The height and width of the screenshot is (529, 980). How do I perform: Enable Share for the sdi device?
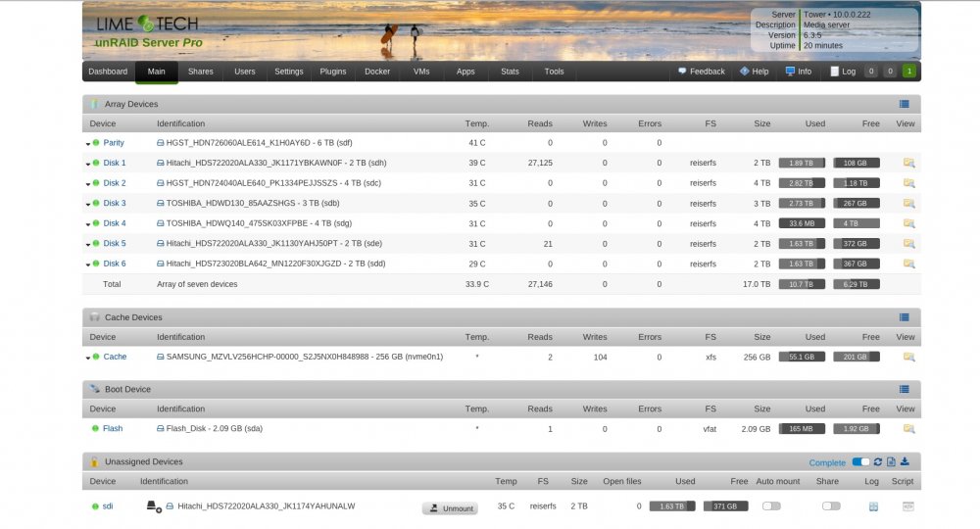pyautogui.click(x=831, y=506)
